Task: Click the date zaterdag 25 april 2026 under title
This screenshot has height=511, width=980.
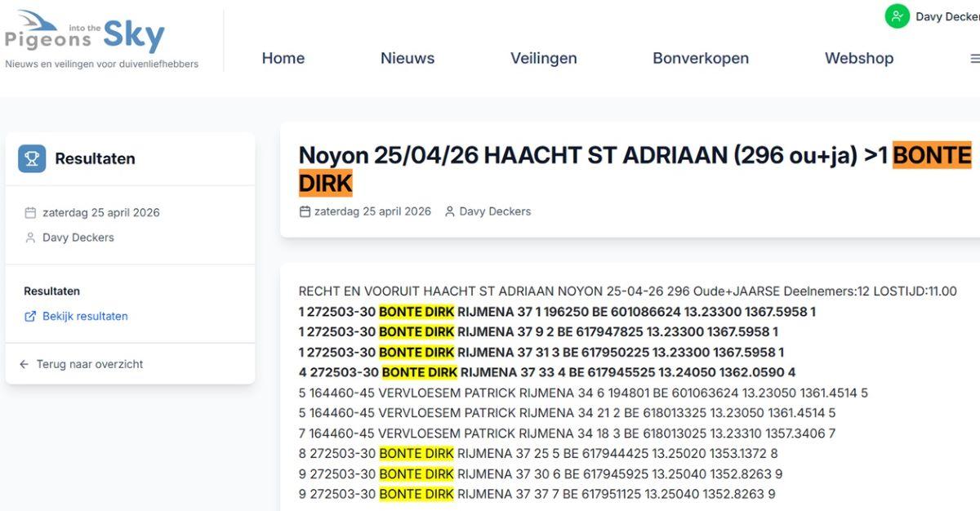Action: point(372,211)
